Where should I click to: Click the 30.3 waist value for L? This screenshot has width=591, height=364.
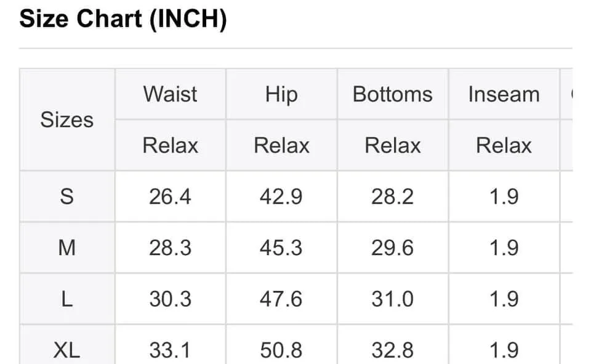tap(171, 299)
